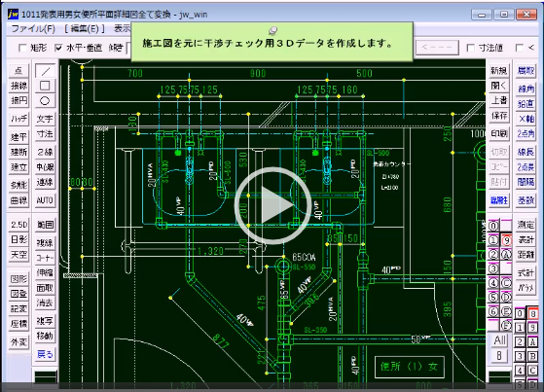Screen dimensions: 544x392
Task: Click the AUTO mode button
Action: [x=45, y=200]
